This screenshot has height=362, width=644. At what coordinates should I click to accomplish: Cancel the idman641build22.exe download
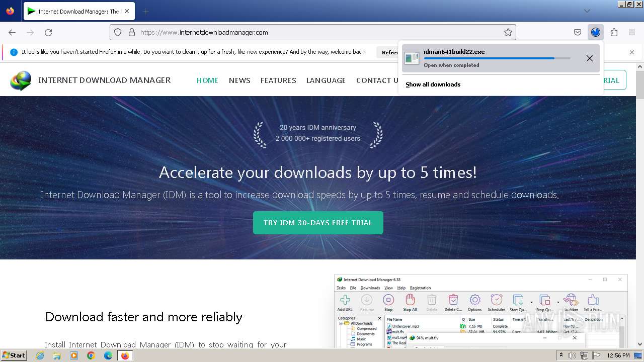click(590, 58)
